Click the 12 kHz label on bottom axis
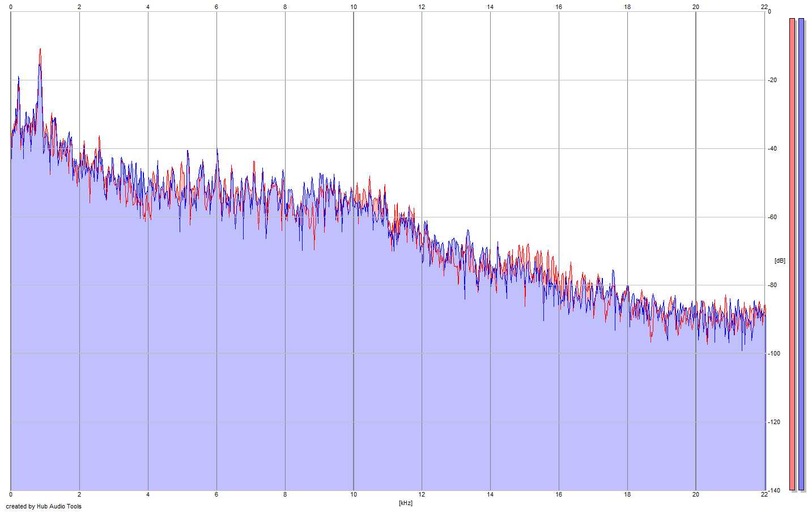This screenshot has width=812, height=513. 422,494
